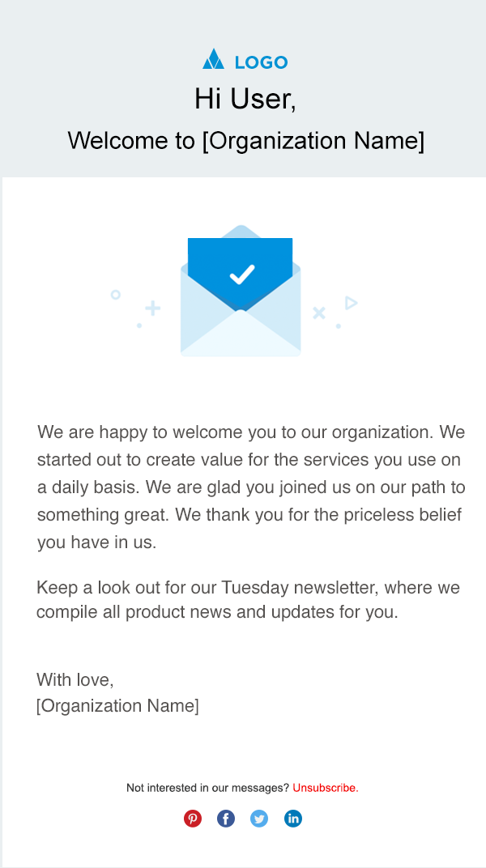The height and width of the screenshot is (868, 486).
Task: Click the Unsubscribe link
Action: (326, 787)
